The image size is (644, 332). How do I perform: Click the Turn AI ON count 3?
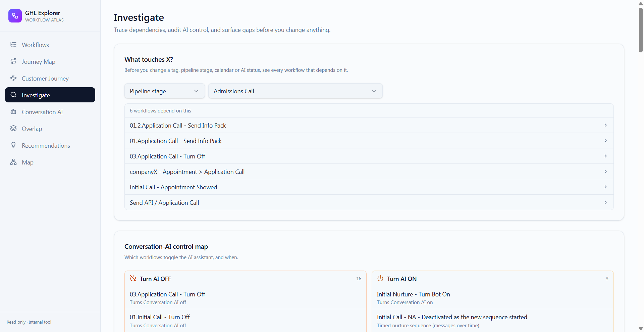click(x=607, y=279)
